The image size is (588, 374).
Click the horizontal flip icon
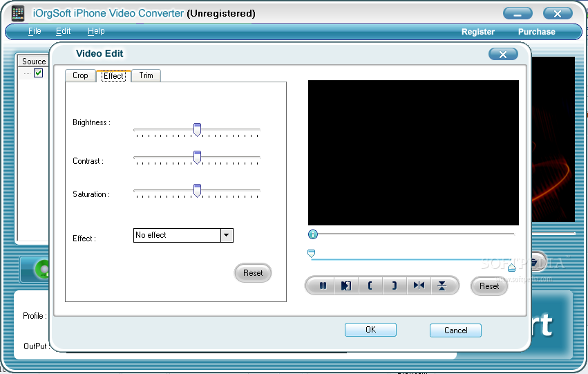pyautogui.click(x=419, y=286)
